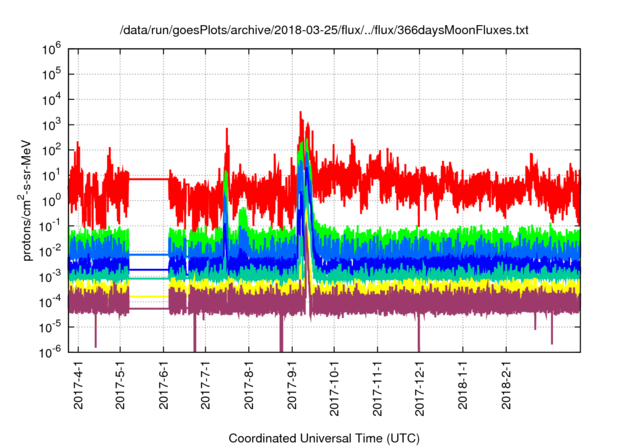Screen dimensions: 640x448
Task: Click the 2017-11-1 date label
Action: coord(378,388)
